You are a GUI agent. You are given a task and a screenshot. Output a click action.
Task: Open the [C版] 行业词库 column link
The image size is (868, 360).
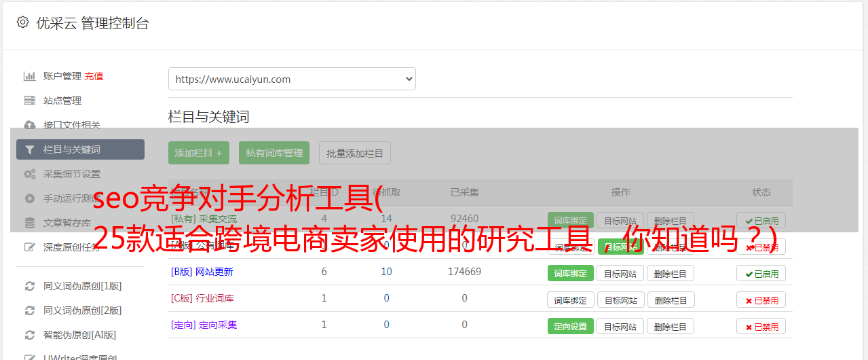pos(202,298)
